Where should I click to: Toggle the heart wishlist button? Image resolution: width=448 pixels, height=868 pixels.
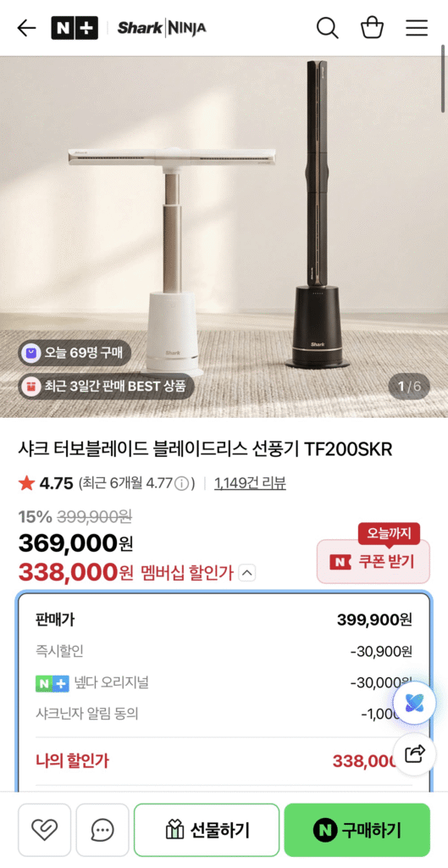point(44,829)
